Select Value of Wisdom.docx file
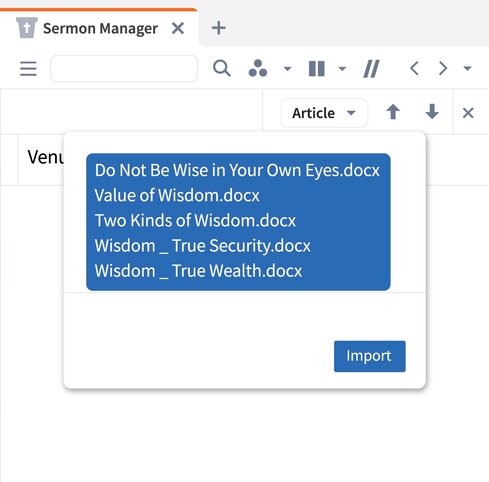This screenshot has width=489, height=482. point(177,195)
